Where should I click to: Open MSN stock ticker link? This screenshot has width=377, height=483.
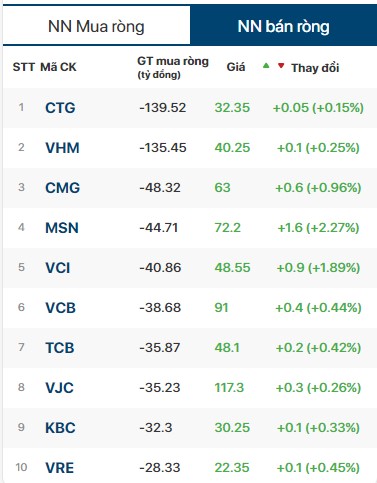click(x=62, y=228)
